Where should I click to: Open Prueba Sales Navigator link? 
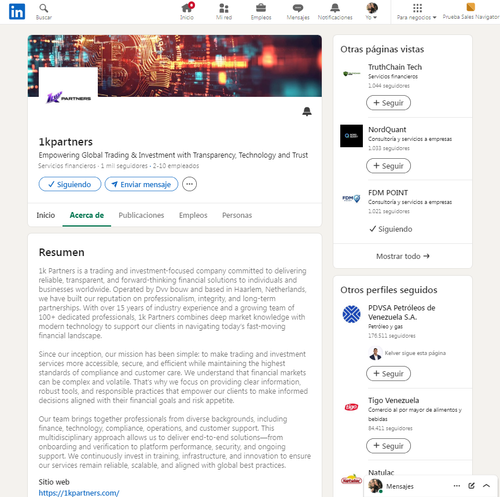(x=471, y=11)
